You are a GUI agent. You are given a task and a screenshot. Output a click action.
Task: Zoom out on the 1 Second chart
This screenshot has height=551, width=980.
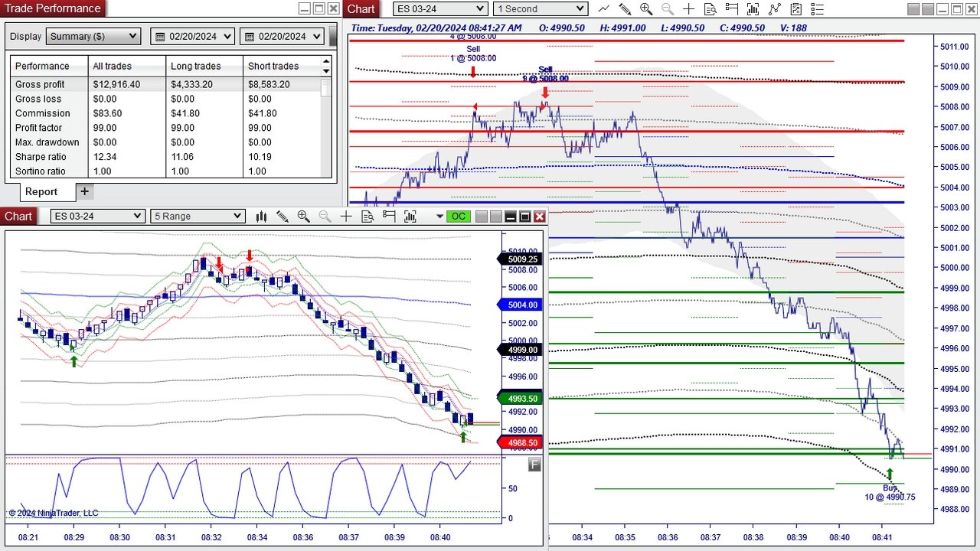click(x=668, y=9)
